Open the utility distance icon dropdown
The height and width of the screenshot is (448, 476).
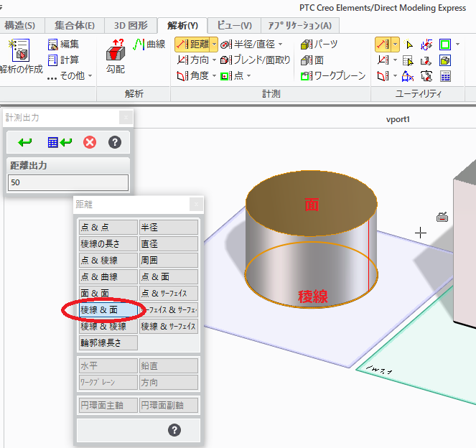(x=396, y=45)
